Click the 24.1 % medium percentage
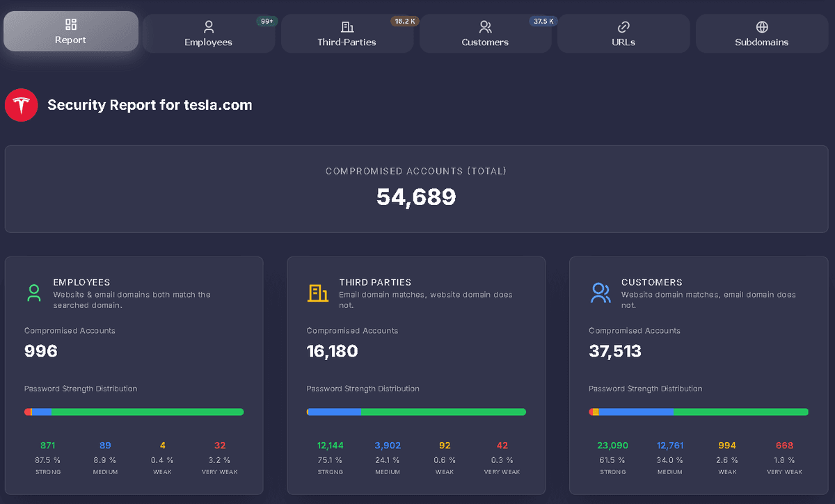 pyautogui.click(x=388, y=460)
